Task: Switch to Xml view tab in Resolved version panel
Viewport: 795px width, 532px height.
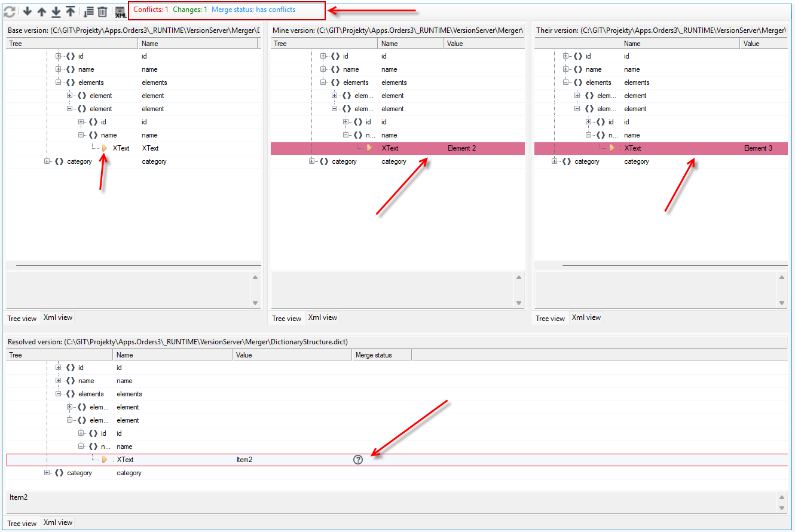Action: click(58, 522)
